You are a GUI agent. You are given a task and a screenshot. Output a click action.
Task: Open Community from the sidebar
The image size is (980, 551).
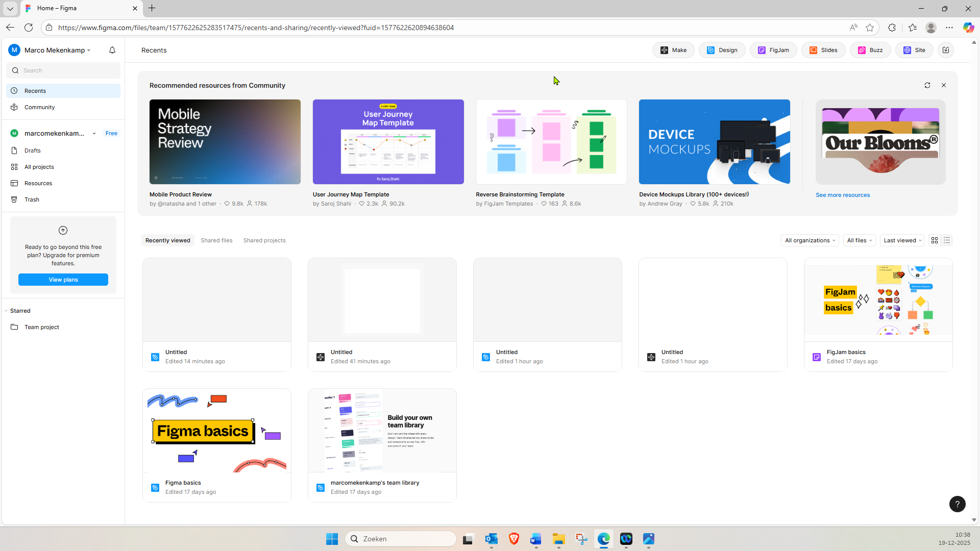[x=63, y=107]
